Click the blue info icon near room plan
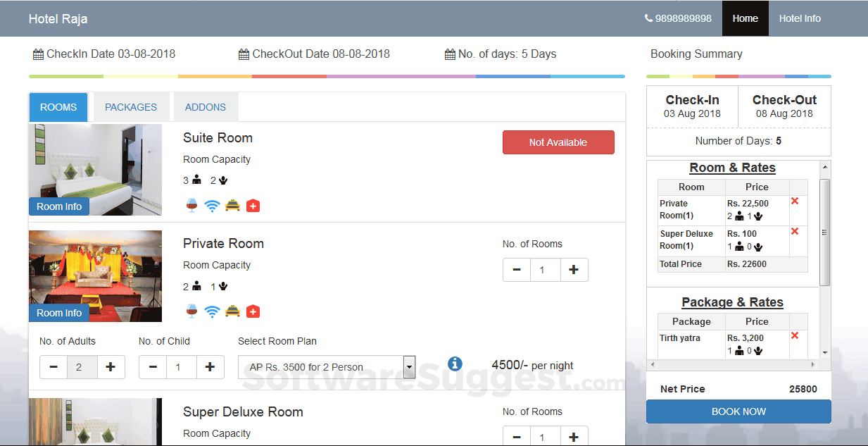Viewport: 868px width, 446px height. coord(455,364)
